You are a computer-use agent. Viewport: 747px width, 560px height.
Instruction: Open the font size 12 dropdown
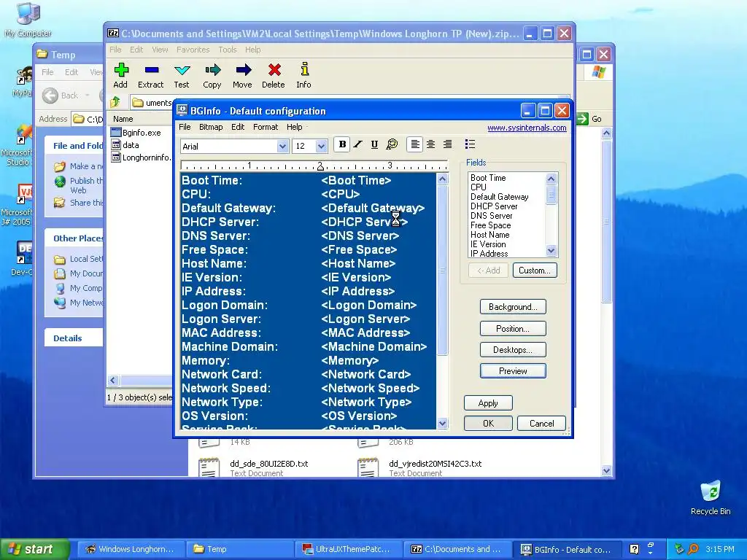point(321,146)
